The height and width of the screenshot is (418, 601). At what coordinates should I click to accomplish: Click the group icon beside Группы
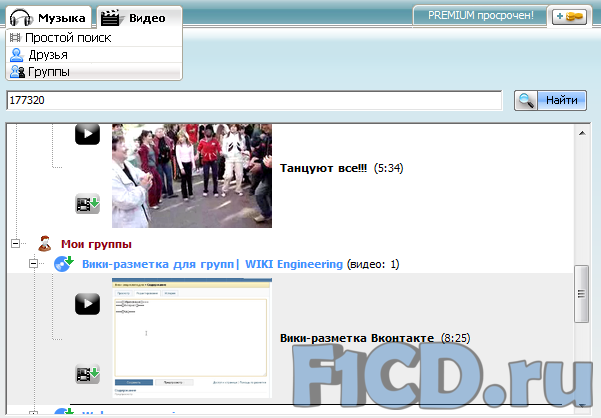pyautogui.click(x=17, y=72)
